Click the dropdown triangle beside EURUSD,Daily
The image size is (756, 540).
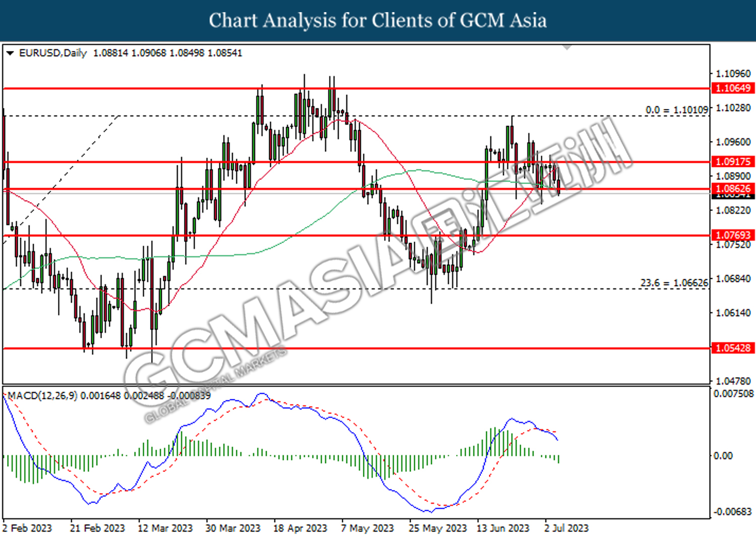(x=10, y=53)
